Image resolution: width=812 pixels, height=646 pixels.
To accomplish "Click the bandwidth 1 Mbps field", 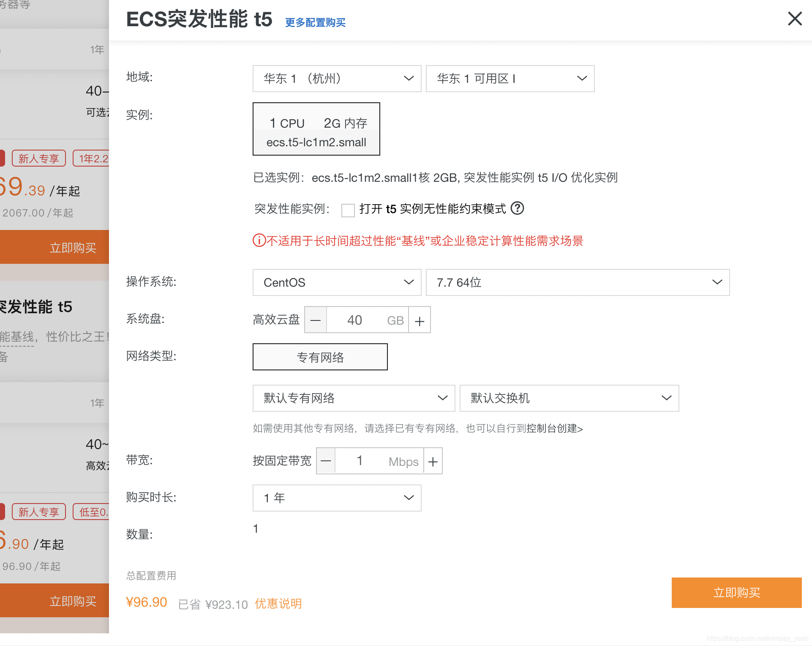I will point(379,461).
